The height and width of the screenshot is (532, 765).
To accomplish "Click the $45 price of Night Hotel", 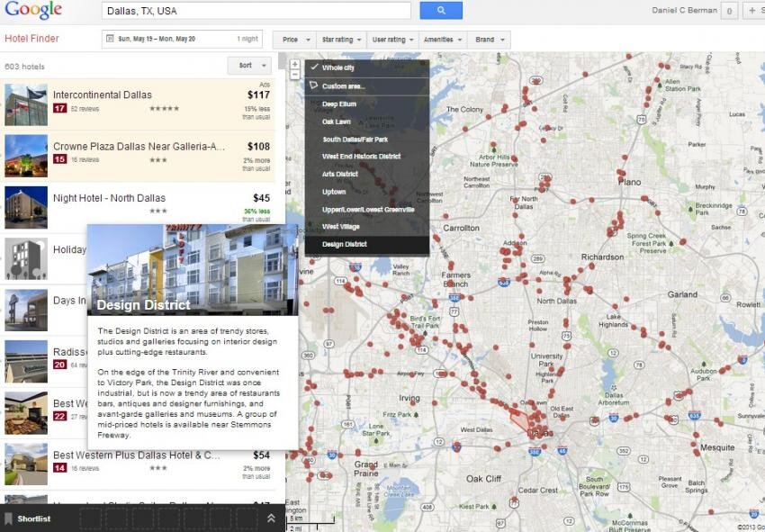I will click(262, 198).
